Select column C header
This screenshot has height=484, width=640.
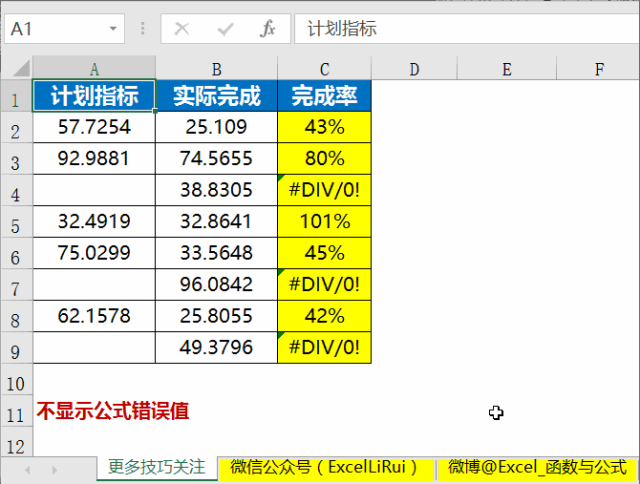pos(324,68)
